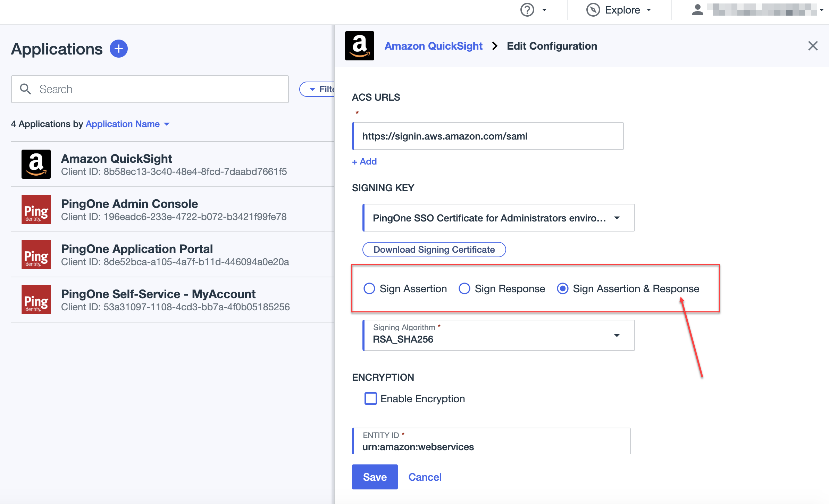Expand the Signing Algorithm RSA_SHA256 dropdown
This screenshot has height=504, width=829.
499,335
